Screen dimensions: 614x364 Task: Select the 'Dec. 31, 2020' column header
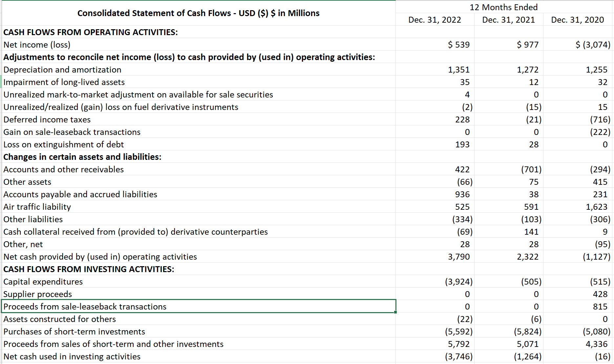pyautogui.click(x=578, y=20)
